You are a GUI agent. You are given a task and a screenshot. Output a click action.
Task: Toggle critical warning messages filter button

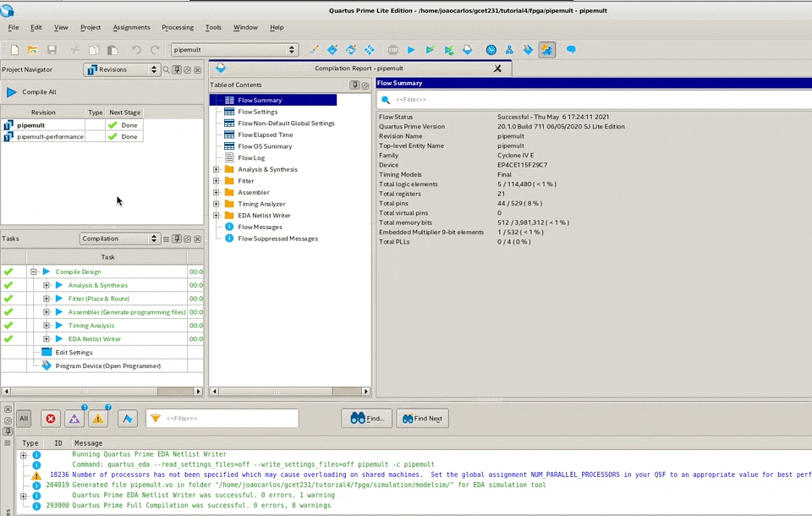74,419
